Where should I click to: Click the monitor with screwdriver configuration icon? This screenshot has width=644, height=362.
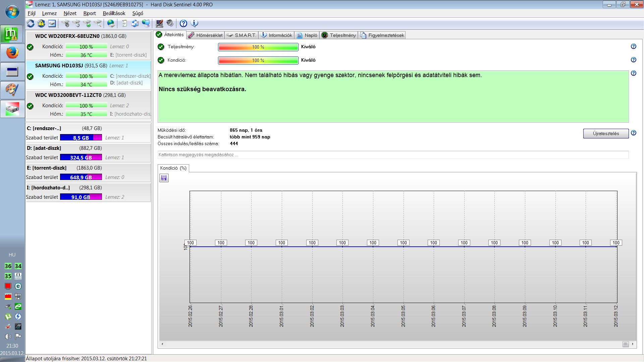click(159, 23)
